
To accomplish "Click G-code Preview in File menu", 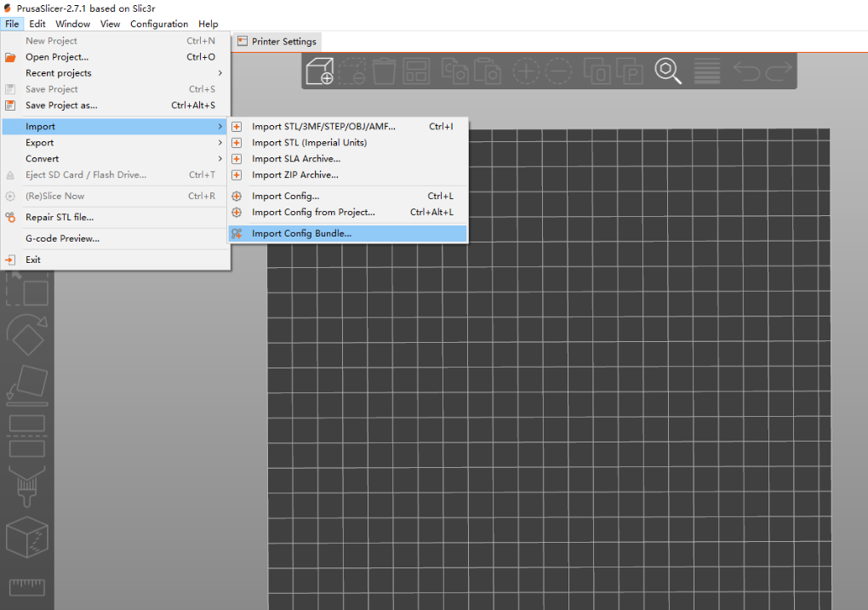I will point(62,239).
